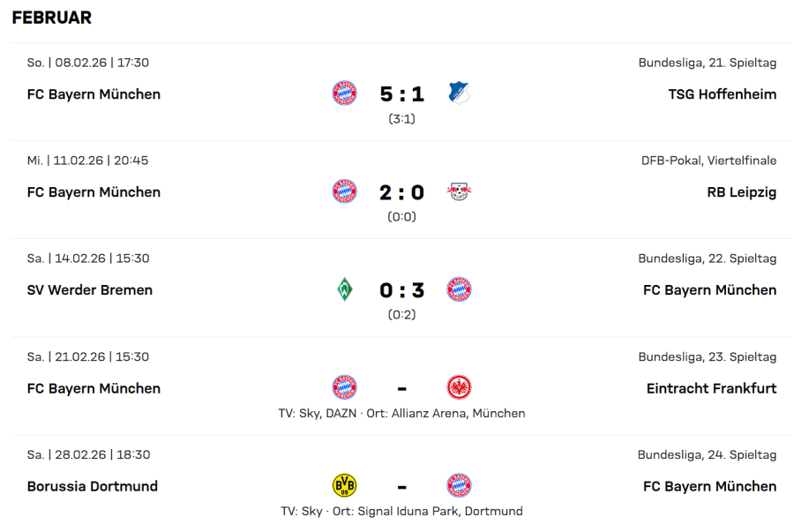Open the 2 : 0 Leipzig cup result
This screenshot has width=794, height=532.
pos(401,192)
